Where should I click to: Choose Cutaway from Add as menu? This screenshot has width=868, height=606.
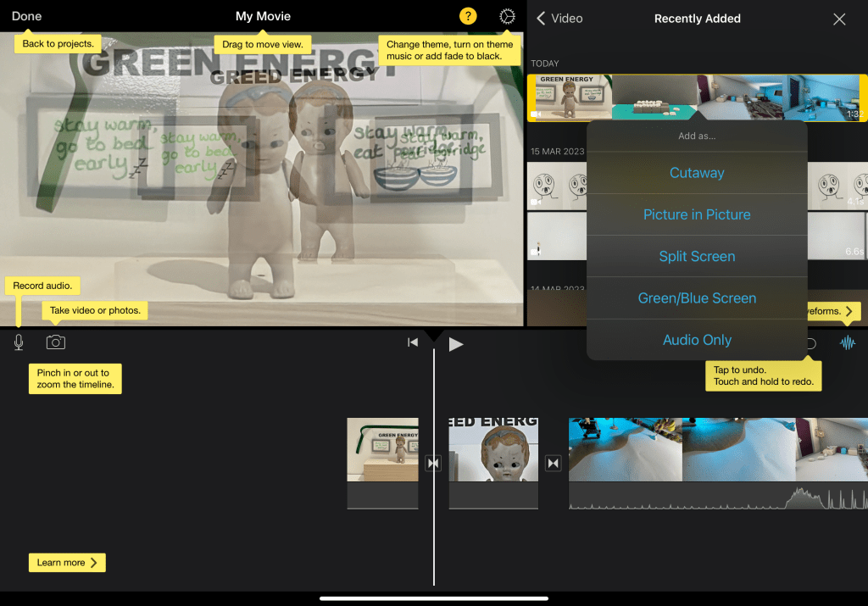tap(697, 173)
